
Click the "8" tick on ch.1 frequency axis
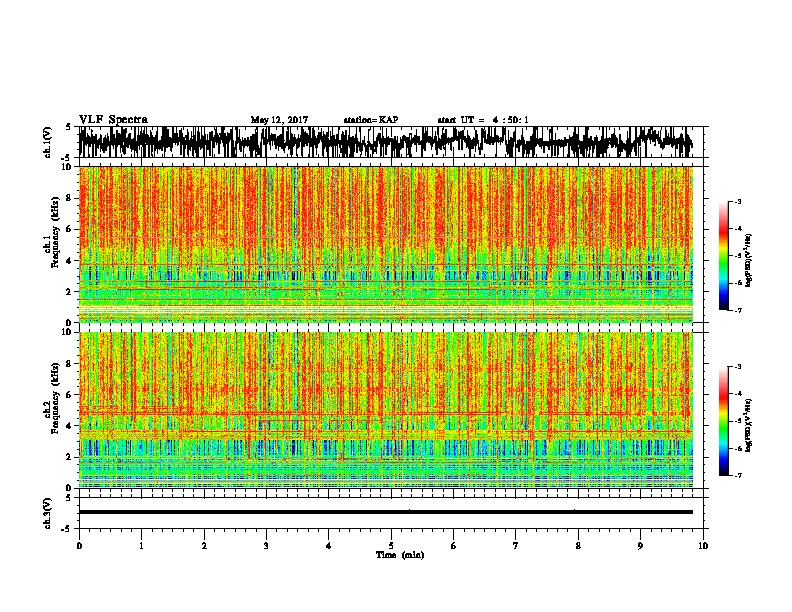70,198
